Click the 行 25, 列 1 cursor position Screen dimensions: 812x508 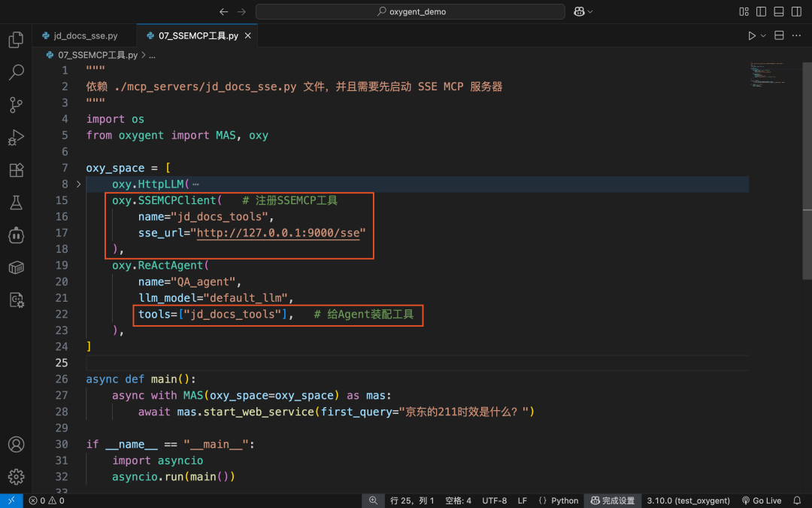tap(412, 500)
